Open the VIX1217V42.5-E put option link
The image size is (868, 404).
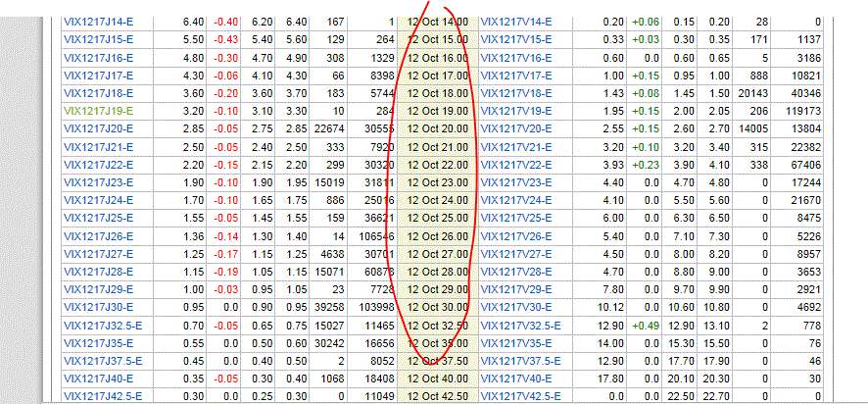tap(520, 397)
